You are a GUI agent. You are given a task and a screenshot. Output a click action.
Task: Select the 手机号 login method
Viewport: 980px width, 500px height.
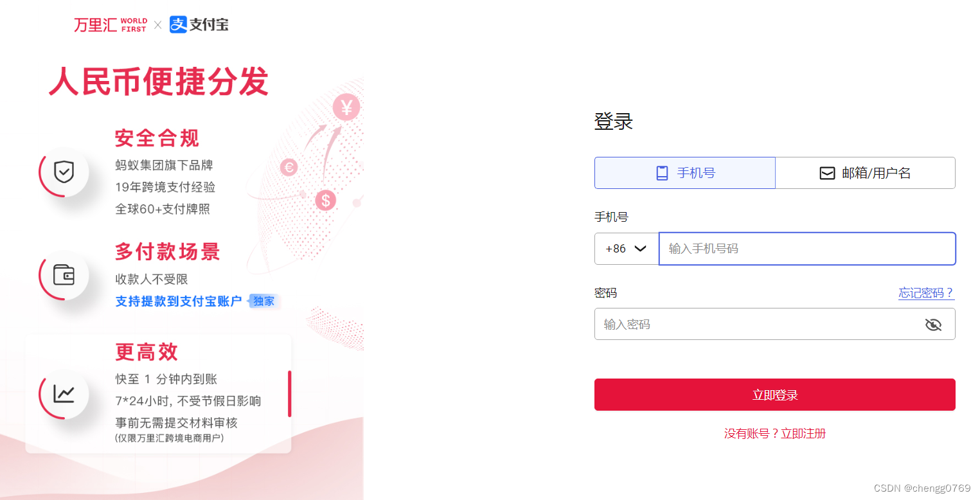coord(684,172)
